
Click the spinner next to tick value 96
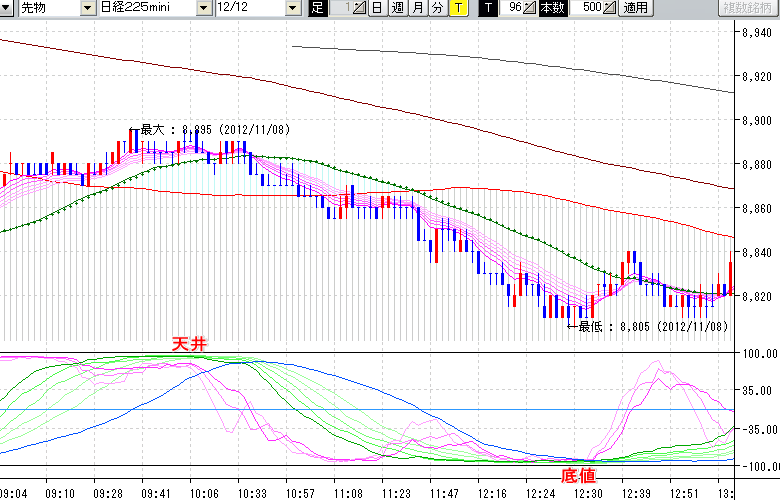[x=529, y=8]
